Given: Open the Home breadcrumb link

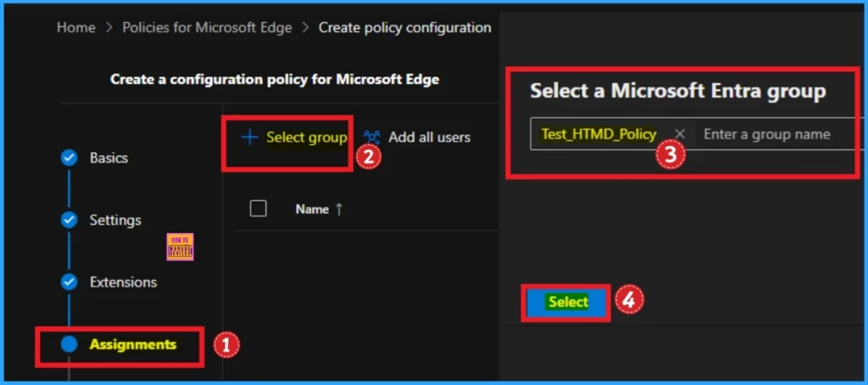Looking at the screenshot, I should click(75, 28).
